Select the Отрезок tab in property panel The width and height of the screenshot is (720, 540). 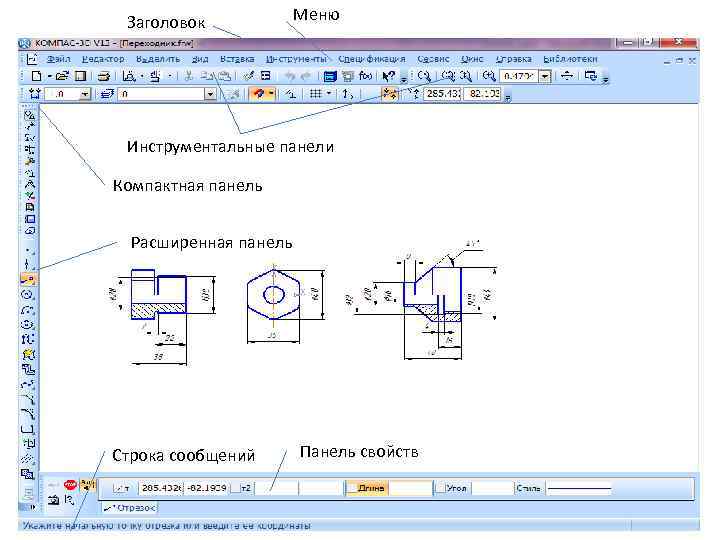coord(130,508)
